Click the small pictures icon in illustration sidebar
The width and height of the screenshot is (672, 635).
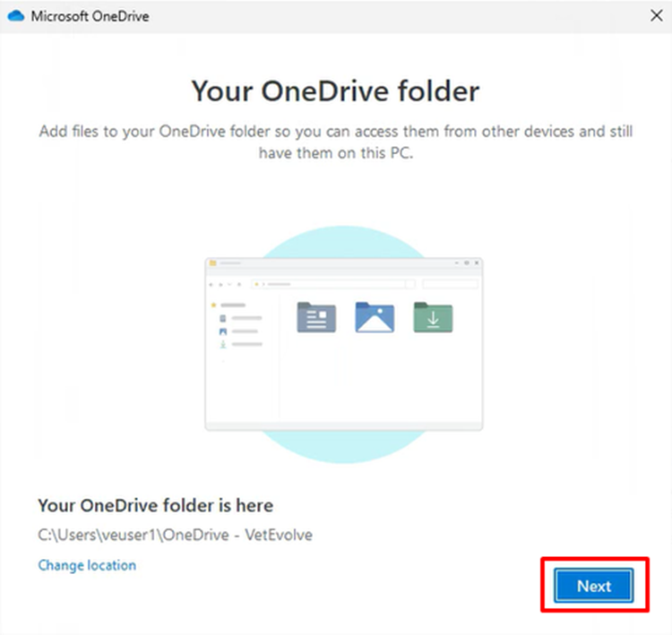tap(223, 330)
